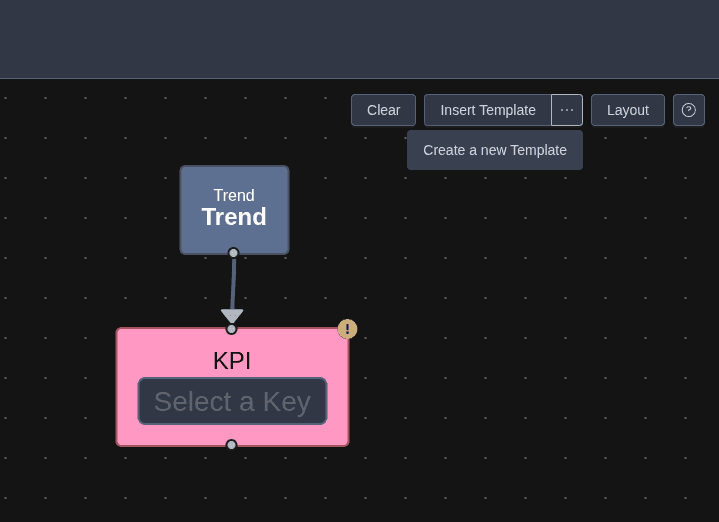Click the Trend node's bottom output port

233,253
